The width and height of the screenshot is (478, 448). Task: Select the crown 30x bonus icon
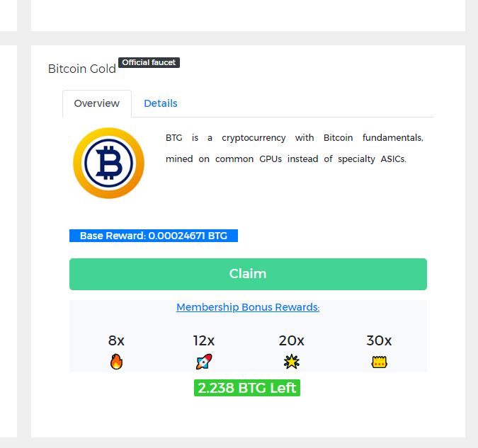[379, 362]
